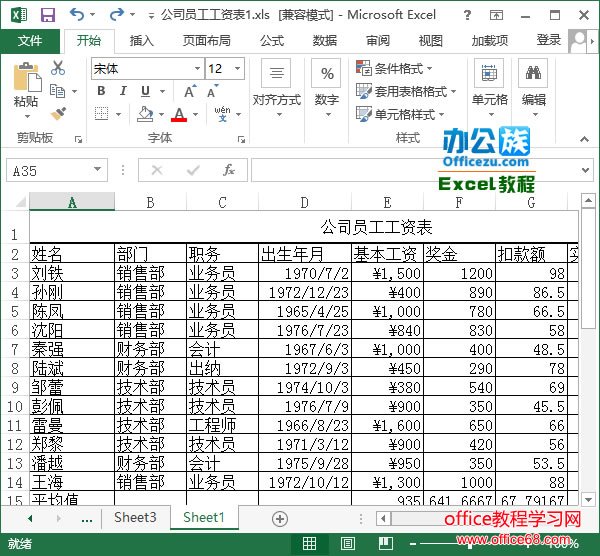Expand the Name Box dropdown arrow
The height and width of the screenshot is (556, 600).
(97, 170)
